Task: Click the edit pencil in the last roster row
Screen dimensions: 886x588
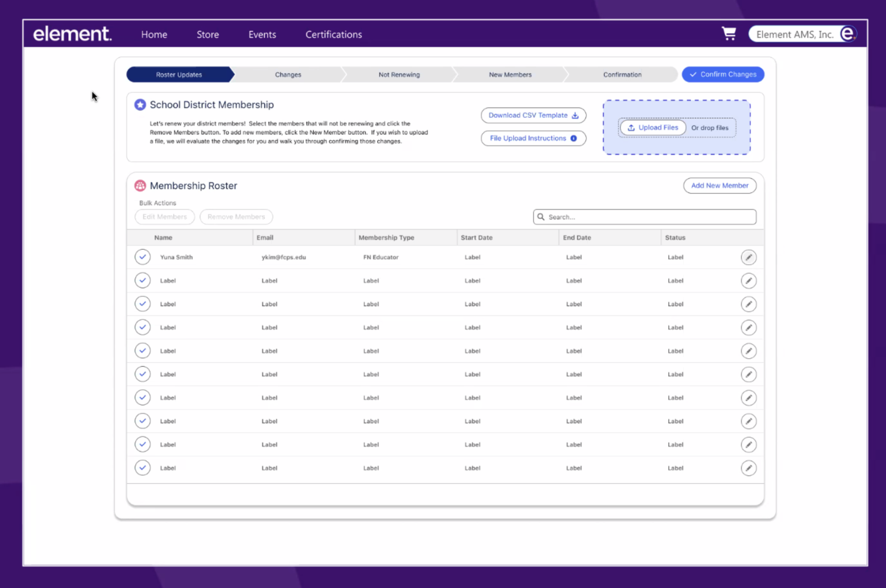Action: pyautogui.click(x=748, y=468)
